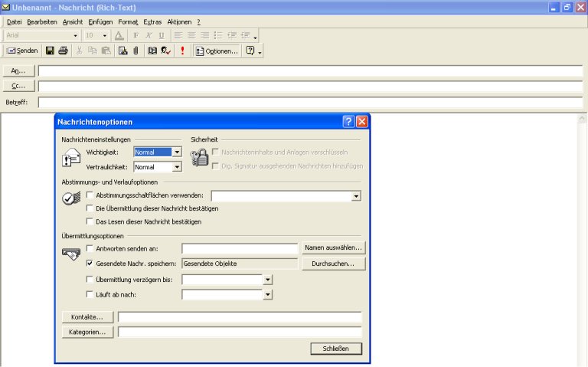Toggle italic formatting (K) icon
This screenshot has height=367, width=588.
[x=149, y=36]
